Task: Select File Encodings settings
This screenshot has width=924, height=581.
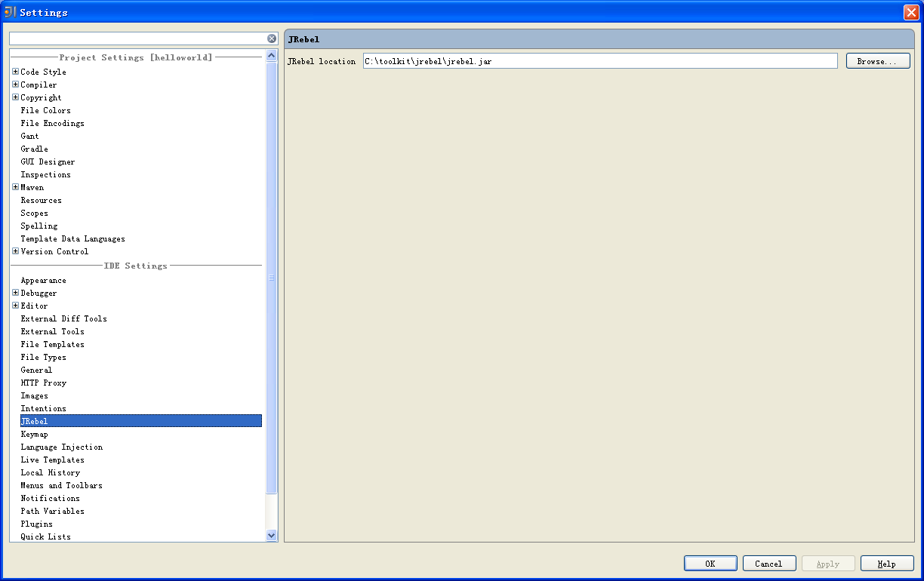Action: [x=53, y=123]
